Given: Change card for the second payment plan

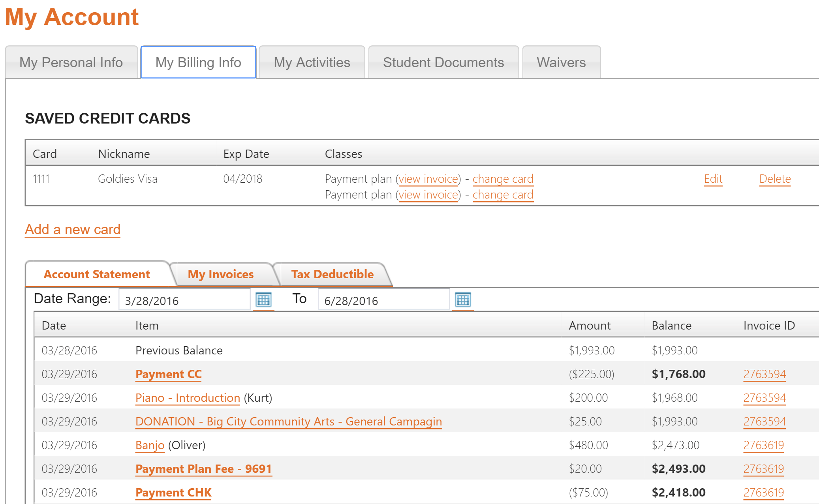Looking at the screenshot, I should pos(503,195).
